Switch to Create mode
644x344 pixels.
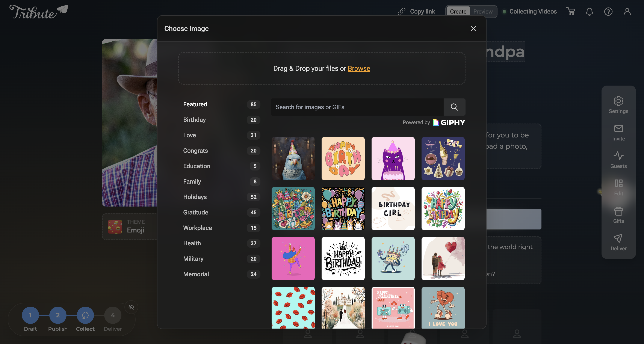(458, 12)
